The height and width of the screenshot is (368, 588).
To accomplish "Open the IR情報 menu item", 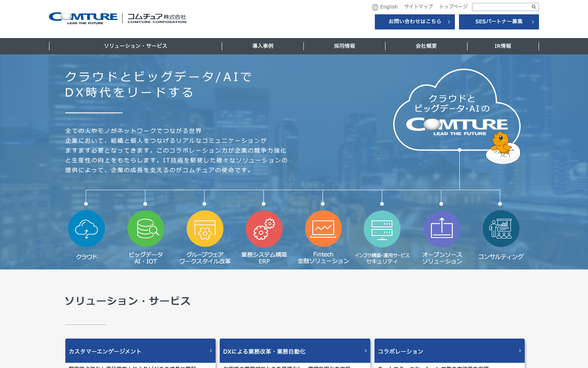I will coord(503,46).
